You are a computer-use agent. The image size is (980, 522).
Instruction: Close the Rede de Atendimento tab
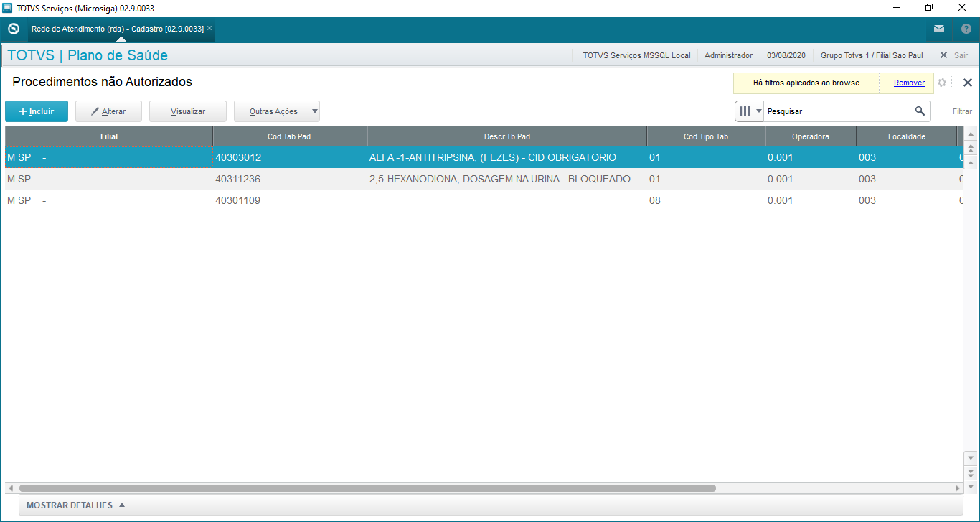(x=209, y=29)
